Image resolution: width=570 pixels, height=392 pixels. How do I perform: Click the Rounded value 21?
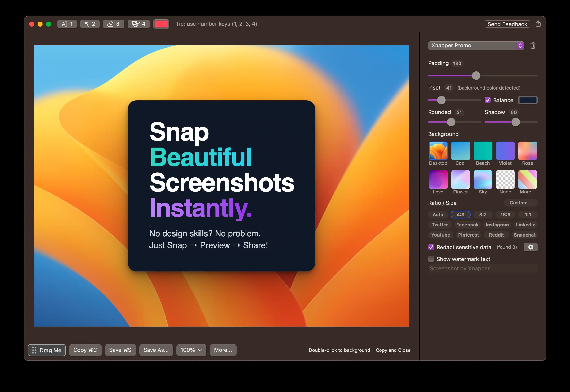coord(459,112)
